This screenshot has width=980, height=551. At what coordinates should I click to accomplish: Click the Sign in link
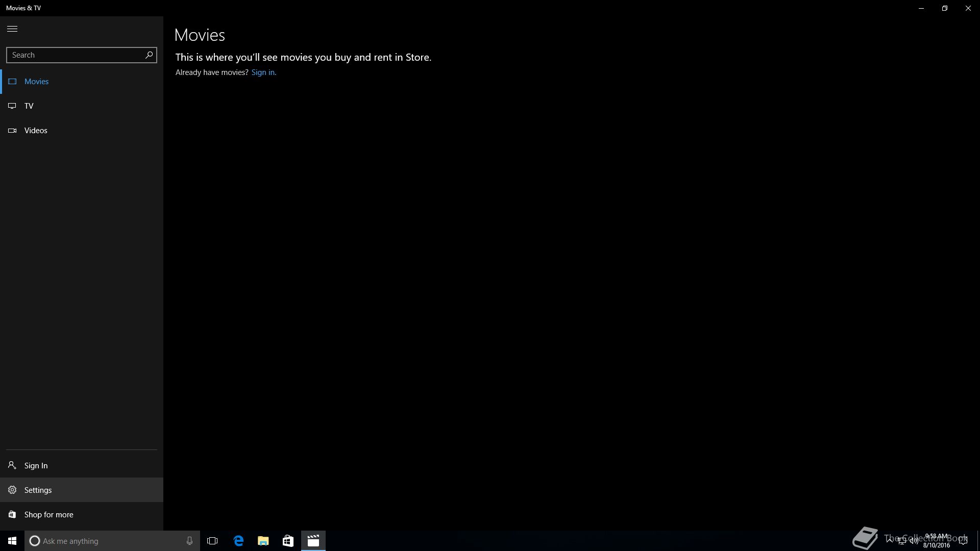pos(263,72)
